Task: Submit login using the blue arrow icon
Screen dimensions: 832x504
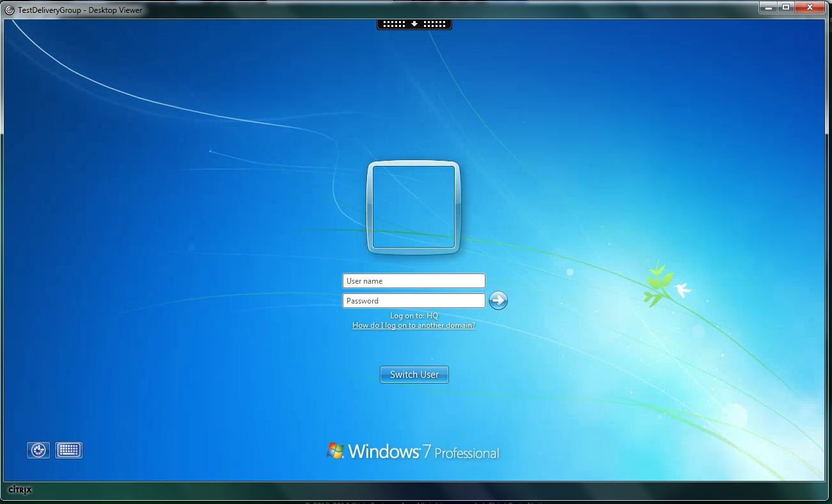Action: 498,300
